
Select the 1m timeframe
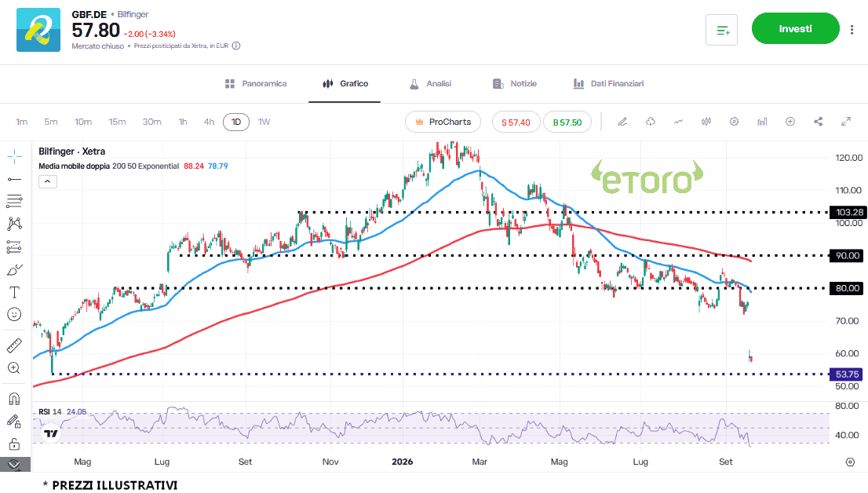click(22, 122)
